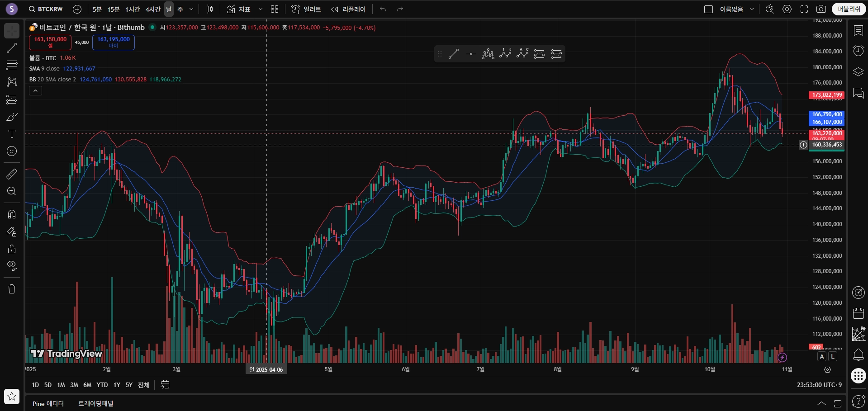The image size is (868, 411).
Task: Select the 4시간 timeframe
Action: (x=153, y=9)
